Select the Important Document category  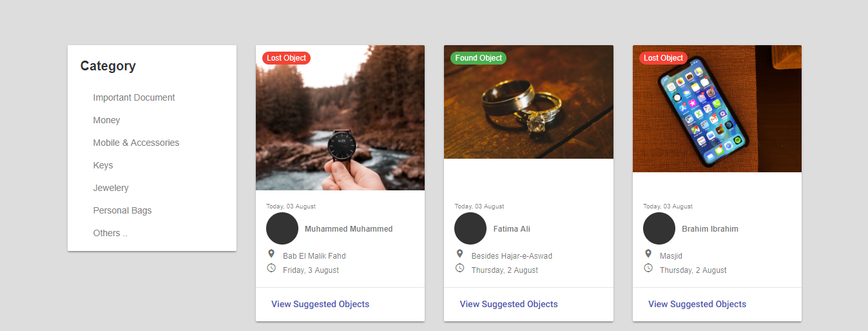coord(134,97)
